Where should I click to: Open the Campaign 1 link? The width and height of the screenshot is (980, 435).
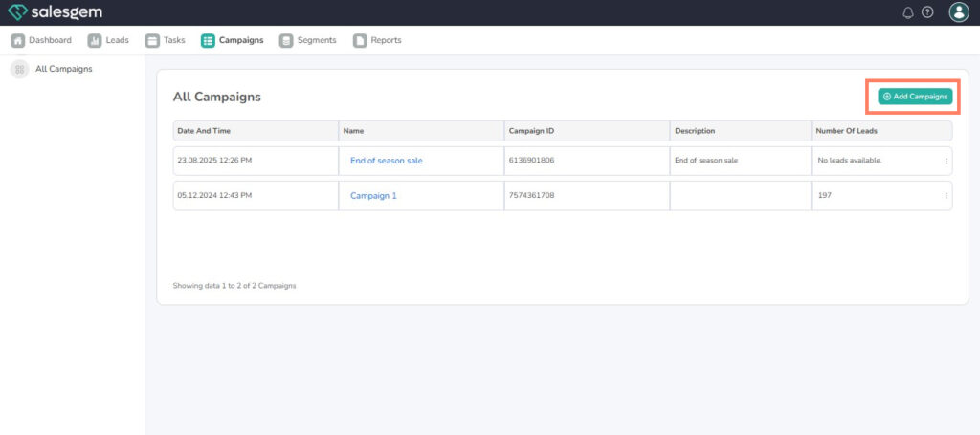coord(373,195)
